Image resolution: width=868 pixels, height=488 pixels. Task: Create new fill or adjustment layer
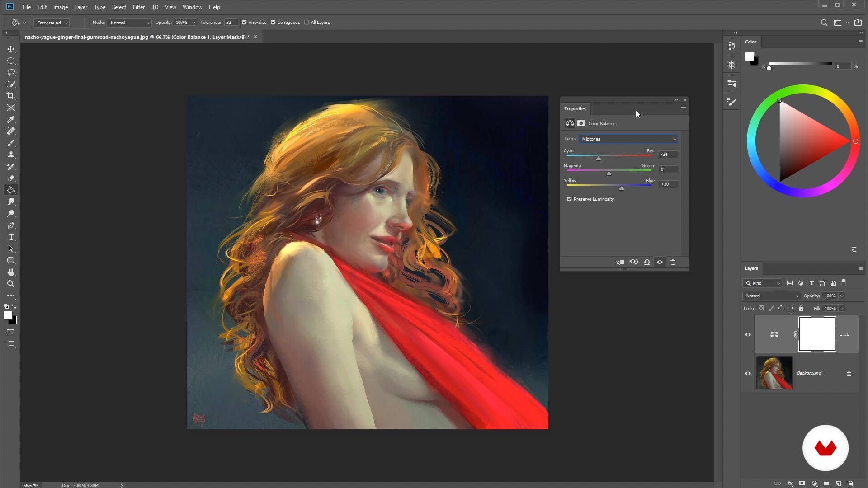(814, 483)
